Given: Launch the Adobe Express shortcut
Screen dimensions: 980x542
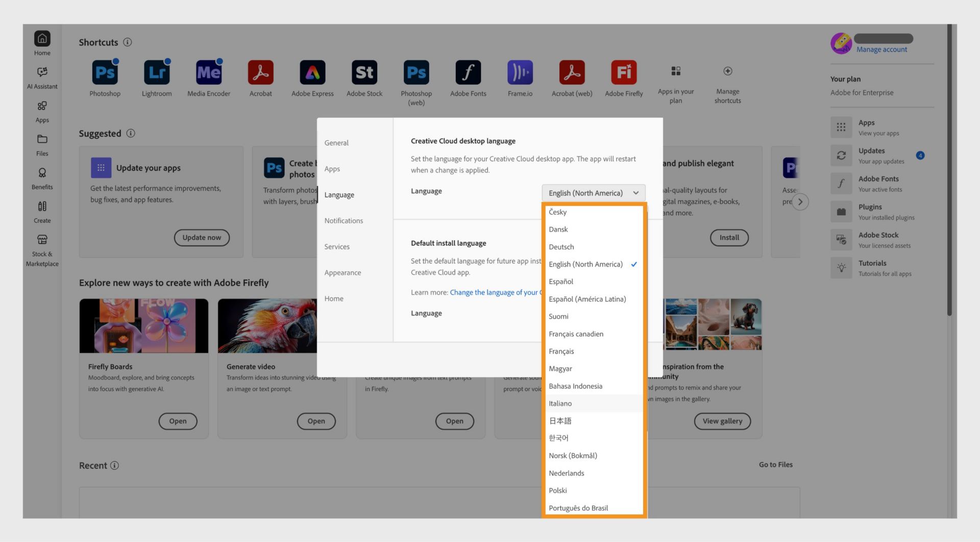Looking at the screenshot, I should pos(312,73).
